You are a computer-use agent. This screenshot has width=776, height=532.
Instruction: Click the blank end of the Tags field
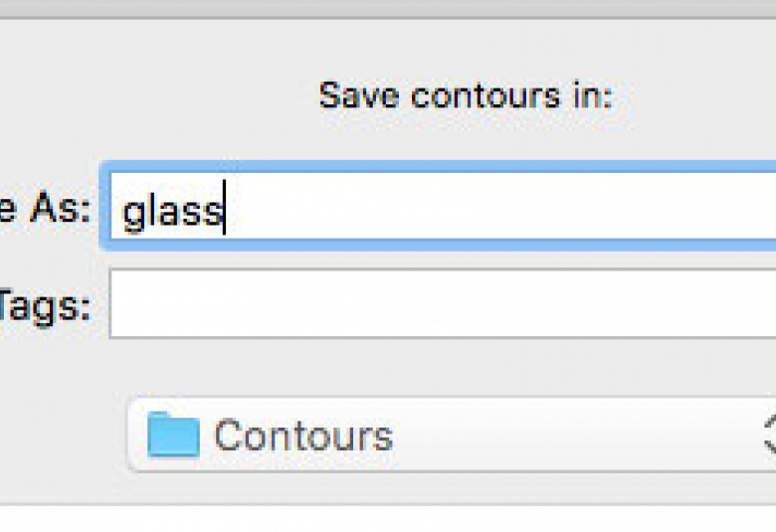tap(544, 304)
